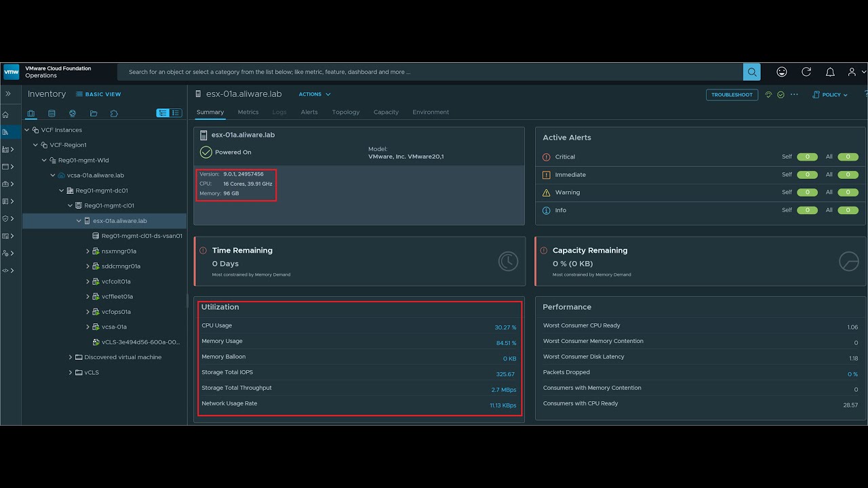Viewport: 868px width, 488px height.
Task: Click the BASIC VIEW link
Action: point(98,94)
